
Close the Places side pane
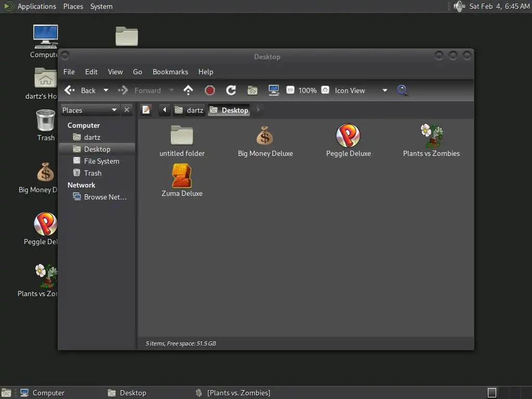pyautogui.click(x=127, y=110)
